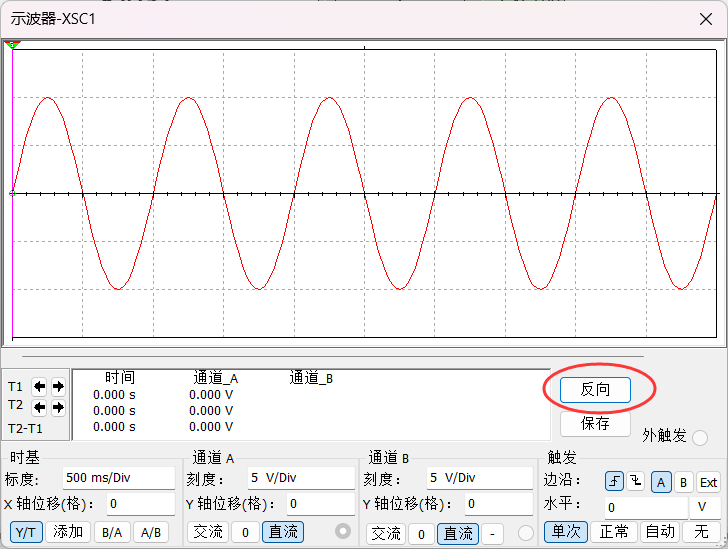Viewport: 728px width, 549px height.
Task: Click the T1 cursor marker at top of graph
Action: click(x=13, y=45)
